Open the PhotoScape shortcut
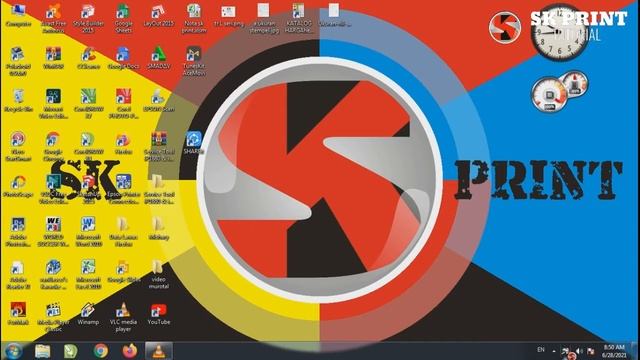Image resolution: width=640 pixels, height=360 pixels. (x=18, y=187)
